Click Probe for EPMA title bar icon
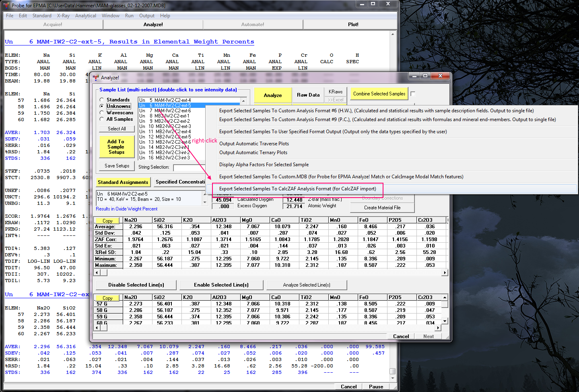This screenshot has width=579, height=392. click(x=7, y=5)
